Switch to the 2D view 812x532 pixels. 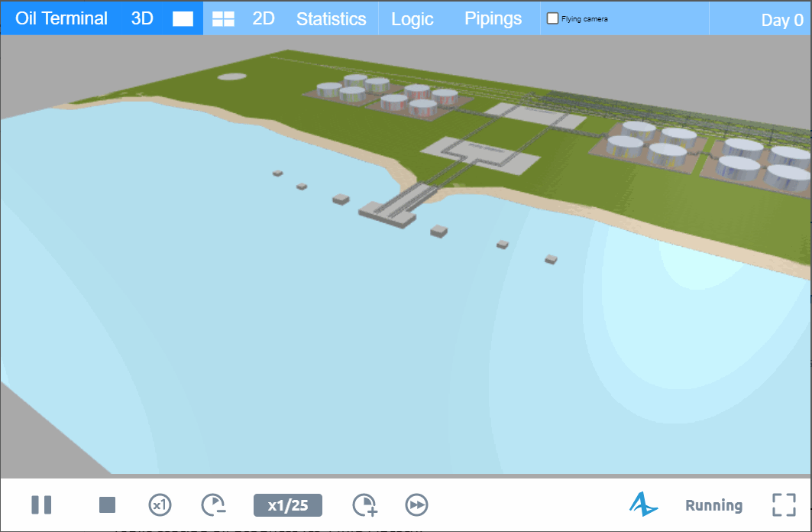coord(263,18)
